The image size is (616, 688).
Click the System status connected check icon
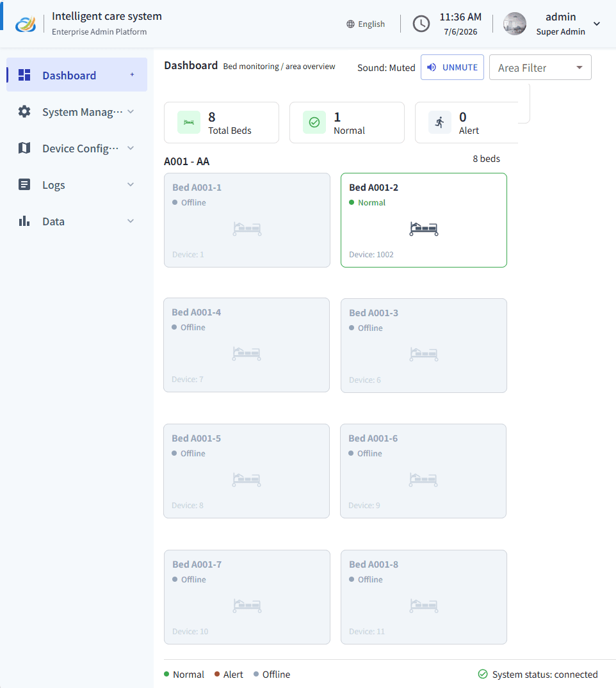coord(483,674)
